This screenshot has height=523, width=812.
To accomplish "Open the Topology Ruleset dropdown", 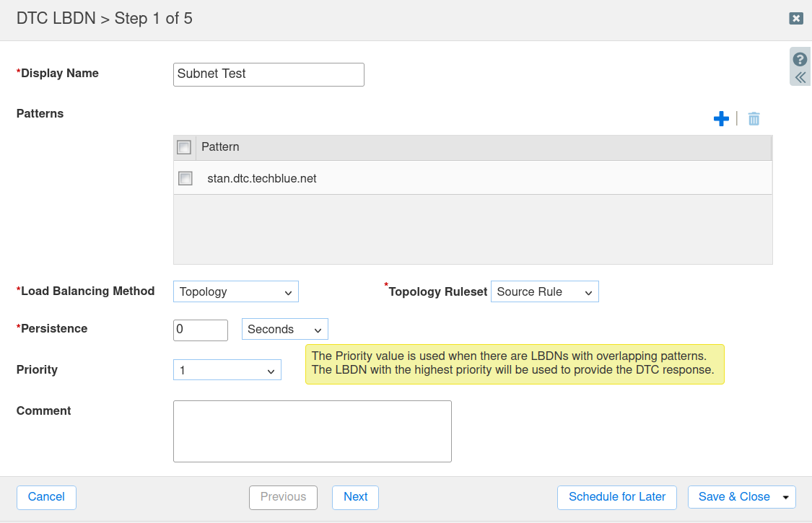I will pyautogui.click(x=544, y=291).
